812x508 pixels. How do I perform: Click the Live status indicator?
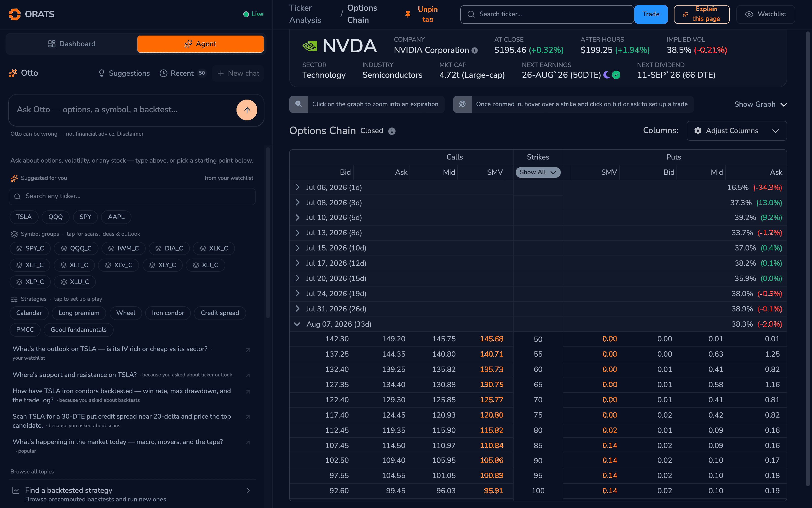tap(253, 14)
